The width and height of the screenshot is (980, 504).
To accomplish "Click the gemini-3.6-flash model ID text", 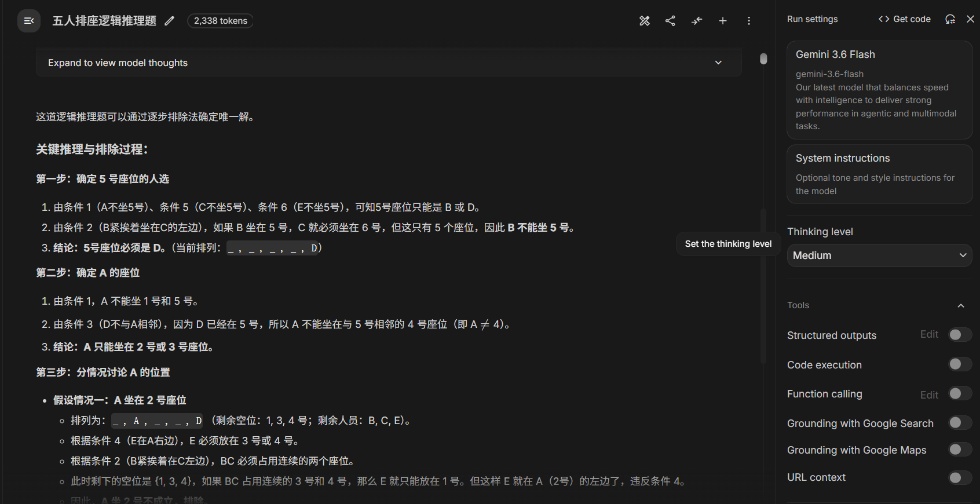I will pyautogui.click(x=829, y=74).
